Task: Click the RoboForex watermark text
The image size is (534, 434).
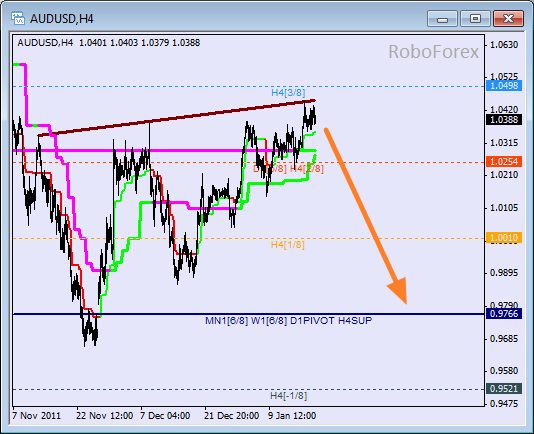Action: [x=433, y=52]
